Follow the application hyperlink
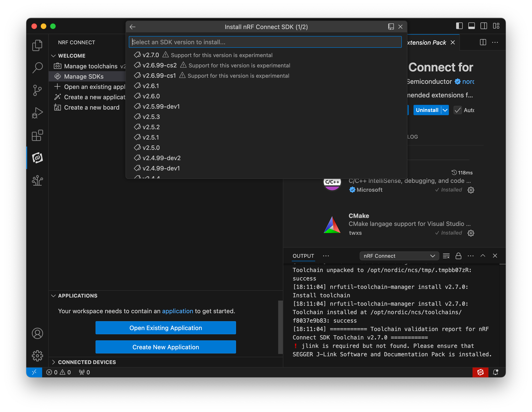532x412 pixels. [x=177, y=311]
